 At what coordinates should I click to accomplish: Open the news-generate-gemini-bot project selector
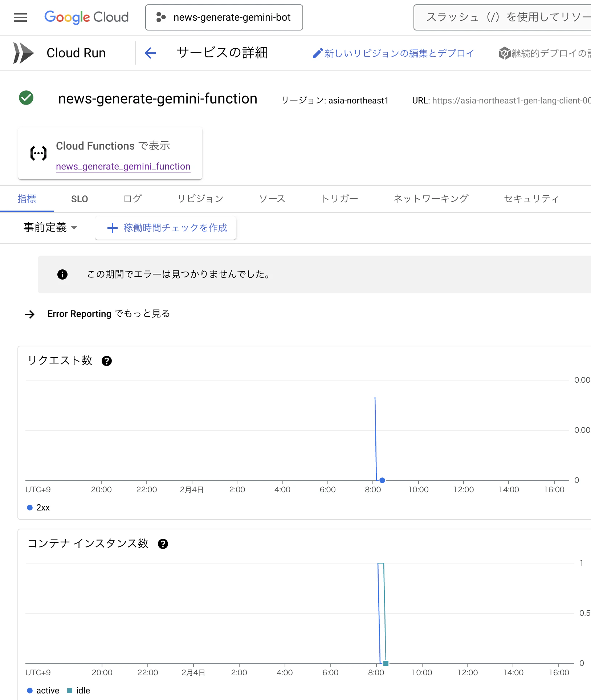coord(224,17)
